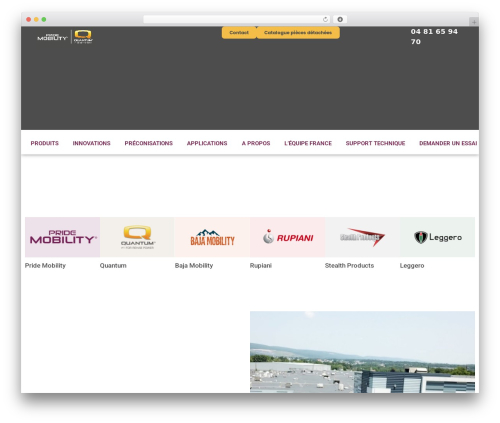Screen dimensions: 500x423
Task: Go to the Support Technique menu item
Action: point(375,143)
